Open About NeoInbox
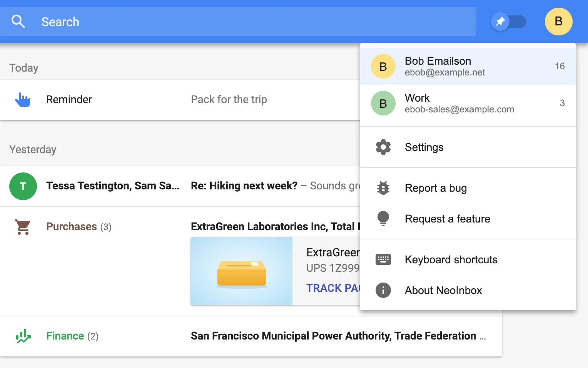 (468, 290)
